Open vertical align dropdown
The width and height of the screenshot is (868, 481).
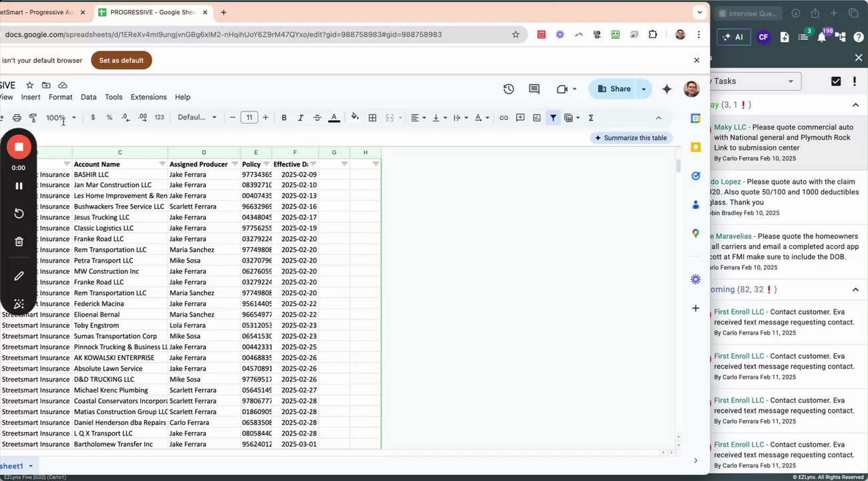[x=439, y=118]
